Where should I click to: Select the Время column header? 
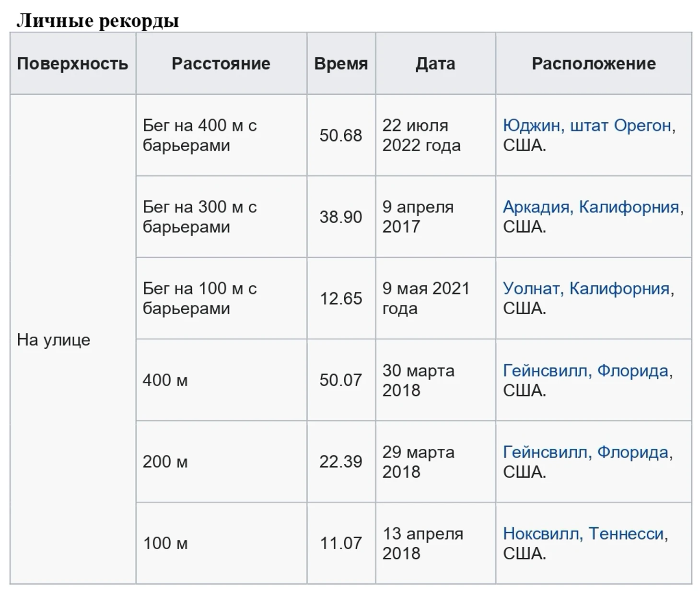341,64
